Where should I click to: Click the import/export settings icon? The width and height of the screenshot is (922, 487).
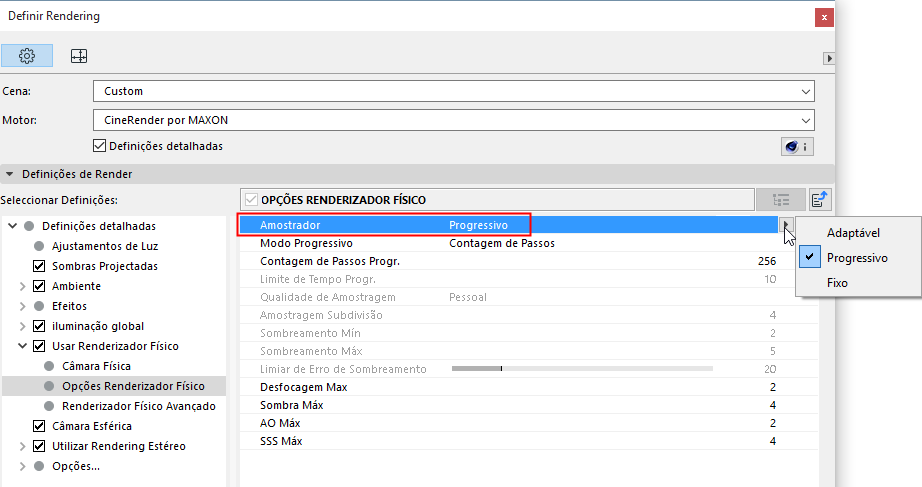(x=820, y=200)
